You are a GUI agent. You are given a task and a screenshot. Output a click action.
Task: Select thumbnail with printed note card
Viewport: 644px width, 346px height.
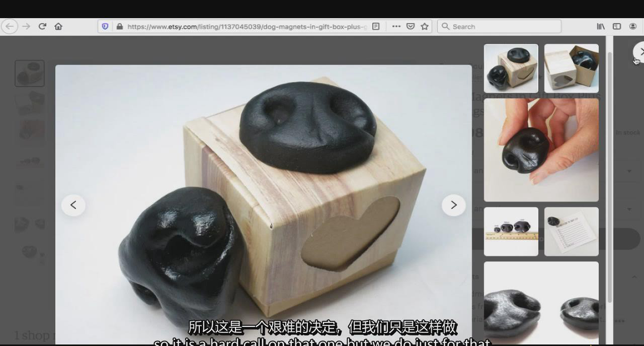click(572, 232)
